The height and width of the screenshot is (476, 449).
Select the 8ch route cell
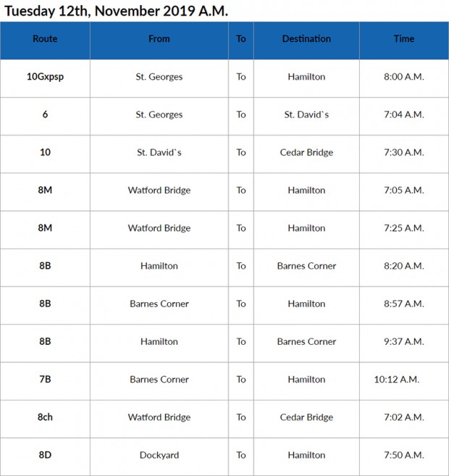[x=45, y=417]
